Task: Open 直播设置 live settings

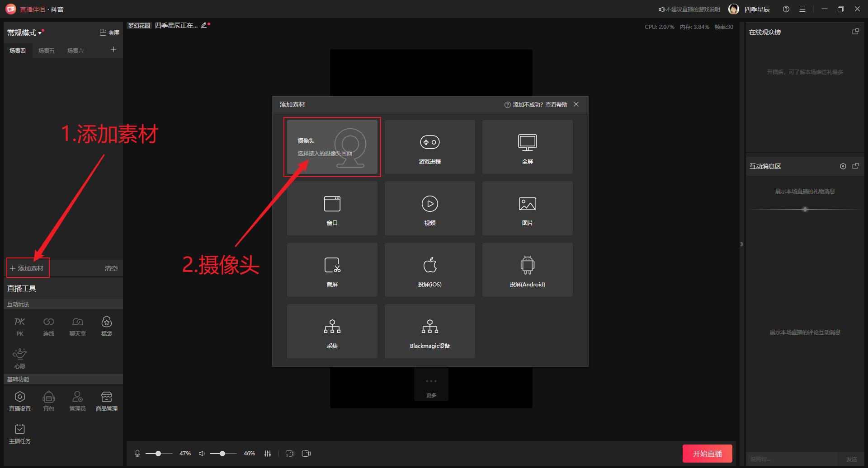Action: (x=20, y=401)
